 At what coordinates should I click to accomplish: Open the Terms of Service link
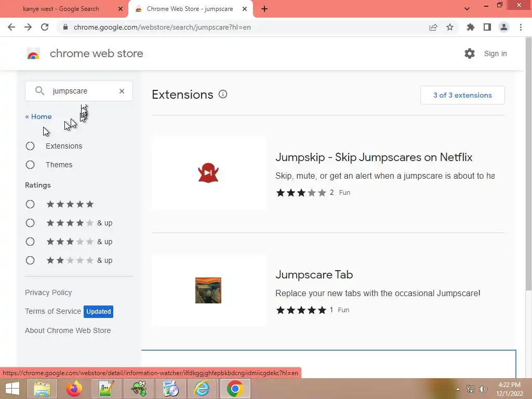click(x=53, y=311)
